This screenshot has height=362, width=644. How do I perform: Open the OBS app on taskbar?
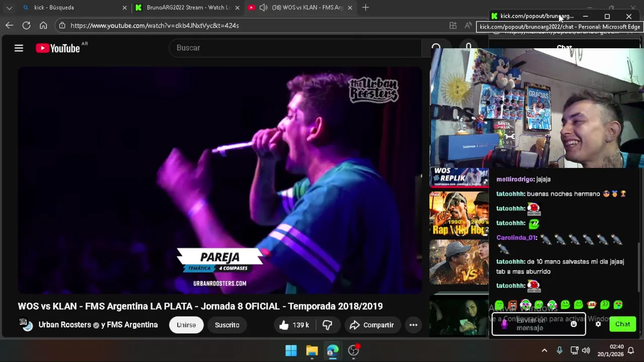[354, 350]
